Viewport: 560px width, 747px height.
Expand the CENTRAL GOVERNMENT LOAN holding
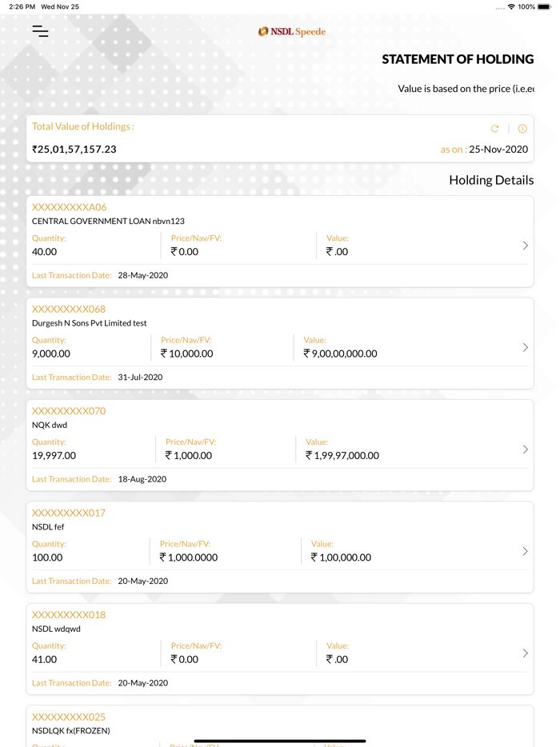coord(526,246)
